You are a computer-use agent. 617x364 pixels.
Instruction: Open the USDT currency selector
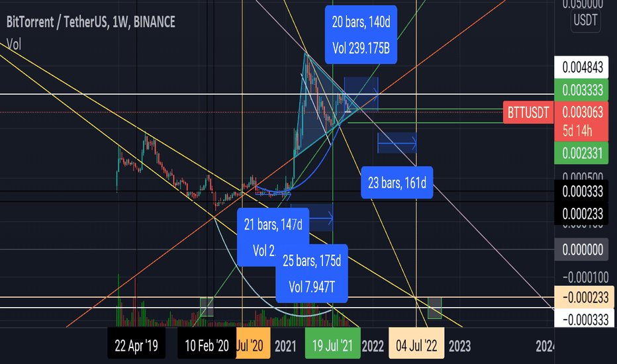tap(585, 20)
